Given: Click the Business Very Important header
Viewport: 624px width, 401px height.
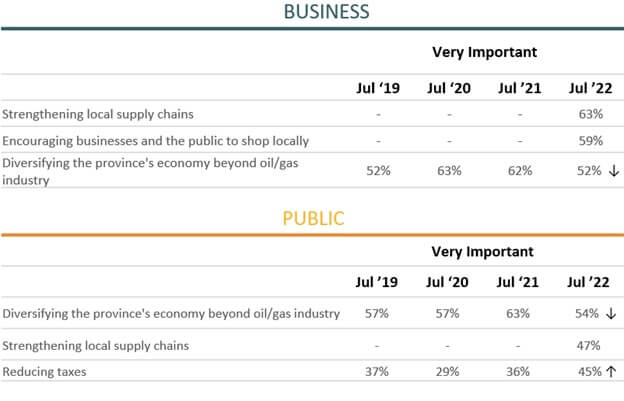Looking at the screenshot, I should (x=484, y=52).
